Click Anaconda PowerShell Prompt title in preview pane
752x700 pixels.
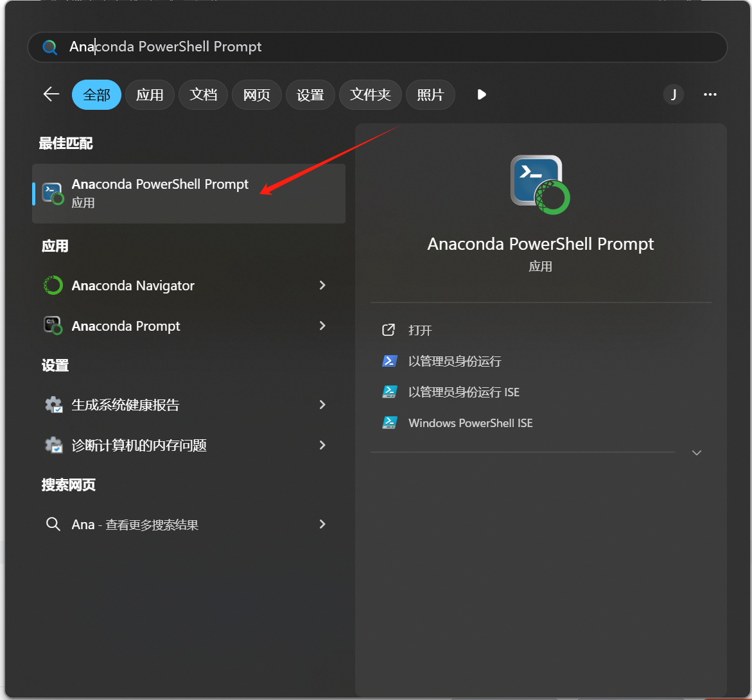pos(541,244)
